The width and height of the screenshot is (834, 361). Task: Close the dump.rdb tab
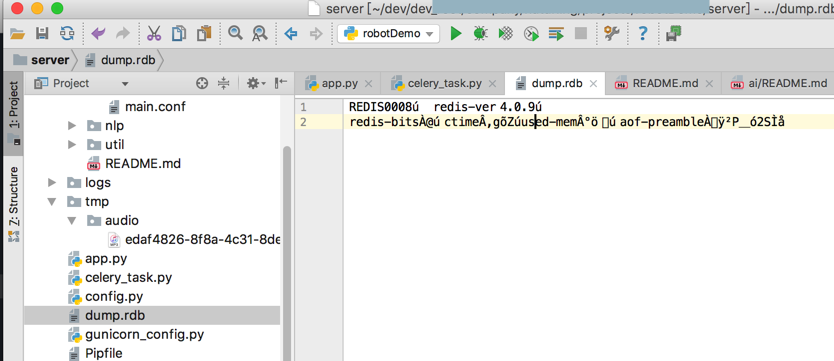(x=594, y=84)
